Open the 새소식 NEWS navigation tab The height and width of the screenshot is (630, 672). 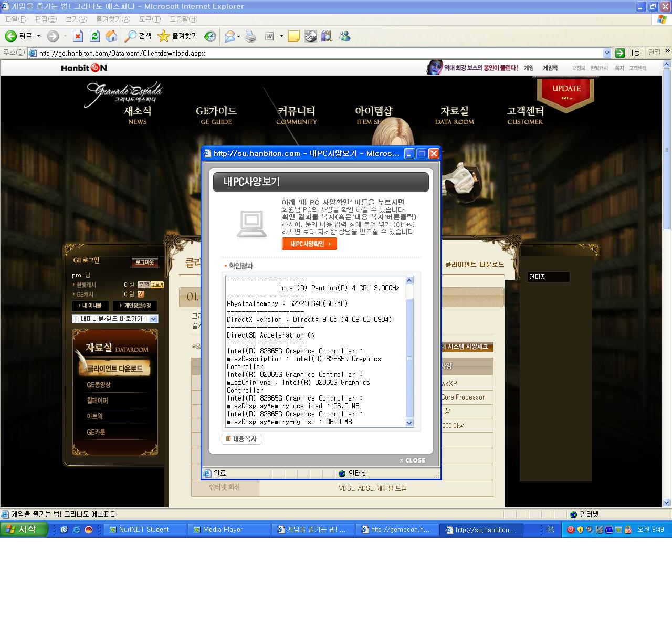click(138, 115)
